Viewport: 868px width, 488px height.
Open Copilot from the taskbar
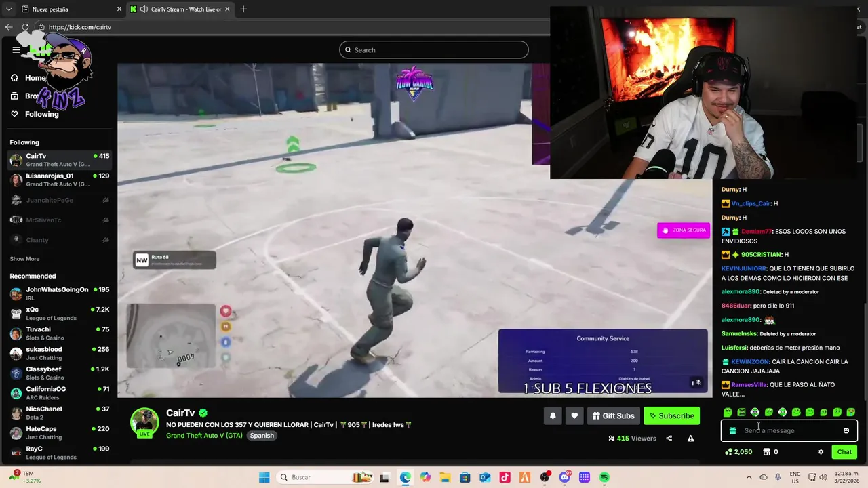pos(425,477)
